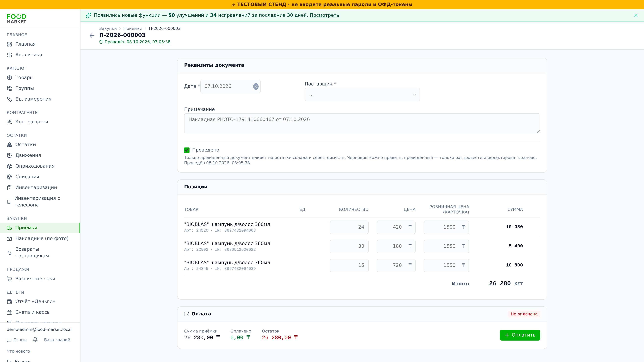This screenshot has width=644, height=362.
Task: Click the Приёмки breadcrumb link
Action: coord(133,28)
